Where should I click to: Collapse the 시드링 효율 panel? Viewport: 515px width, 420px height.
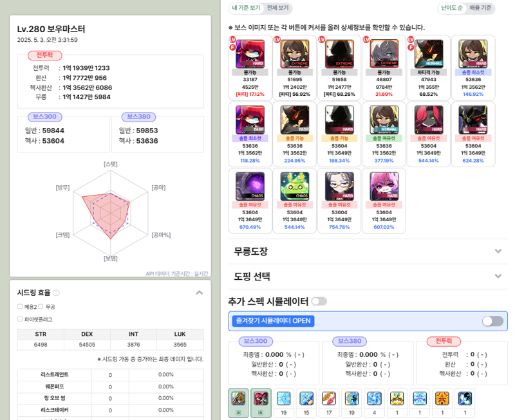(200, 293)
